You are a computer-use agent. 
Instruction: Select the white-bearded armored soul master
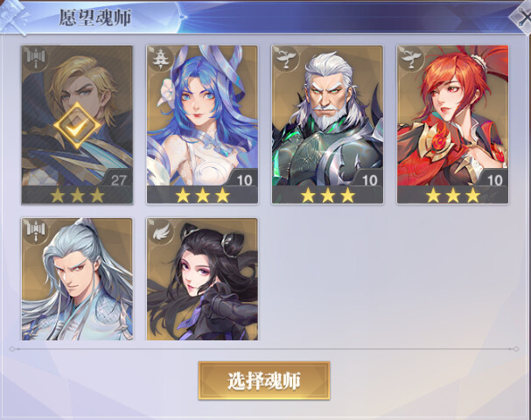pyautogui.click(x=327, y=124)
